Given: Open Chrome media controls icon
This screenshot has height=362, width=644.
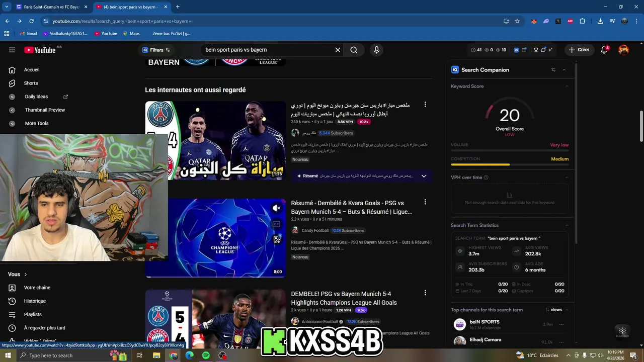Looking at the screenshot, I should (x=612, y=21).
